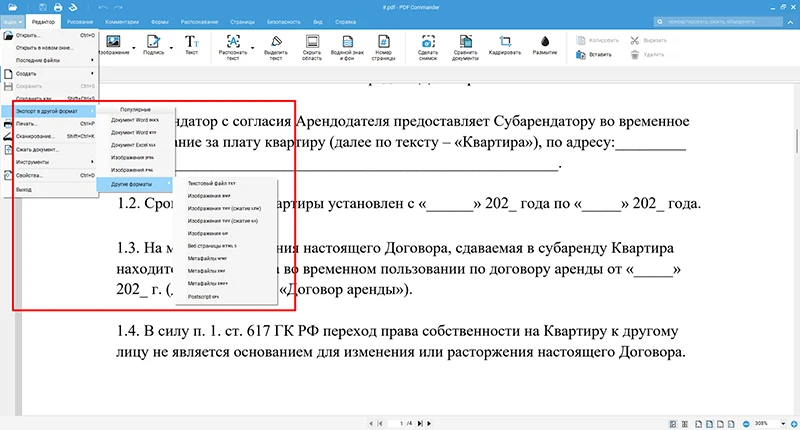Select the Текст tool

(x=191, y=45)
